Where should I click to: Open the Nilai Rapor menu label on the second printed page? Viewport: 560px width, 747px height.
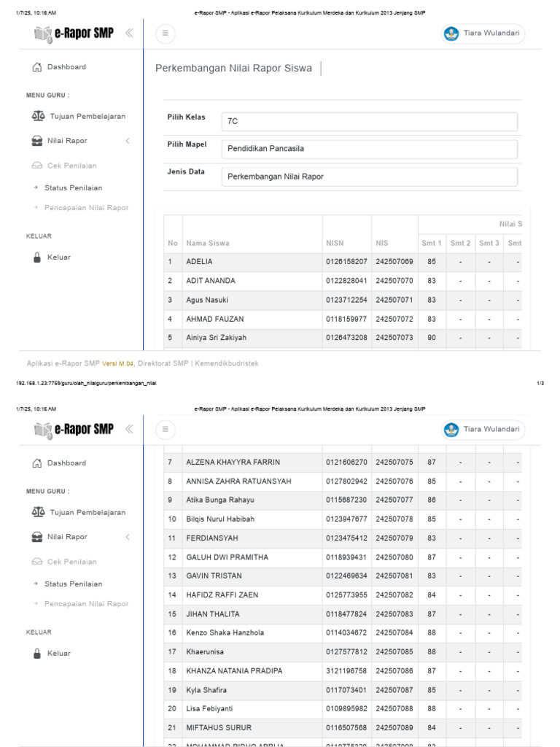click(67, 537)
